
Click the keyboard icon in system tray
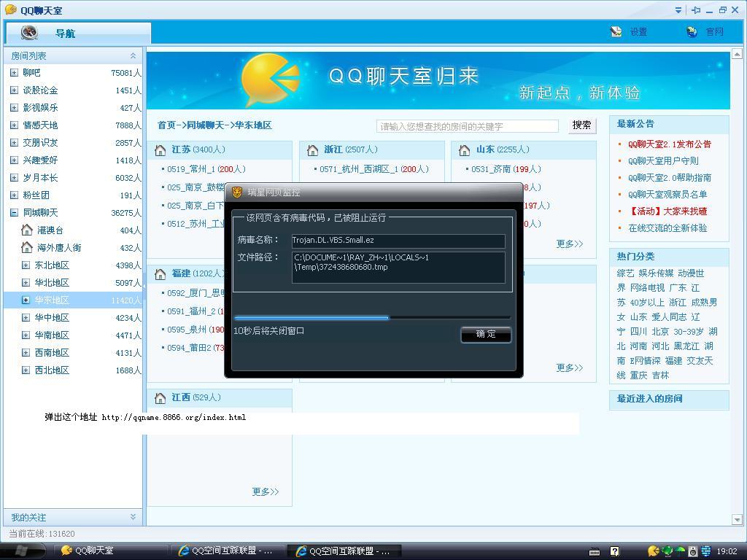point(595,552)
